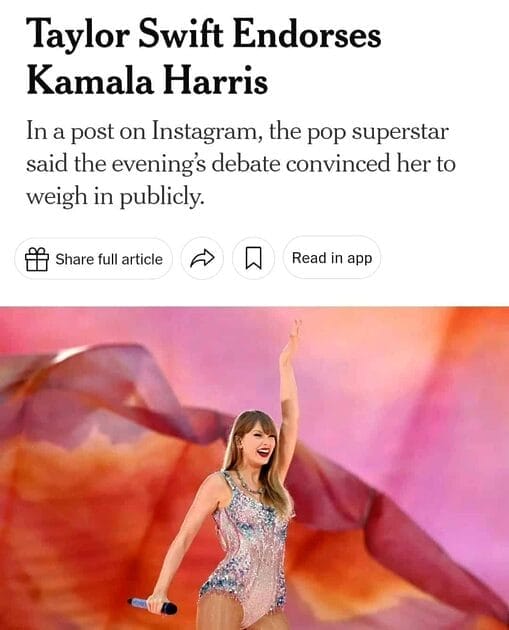
Task: Click the Taylor Swift Endorses headline text
Action: tap(204, 35)
